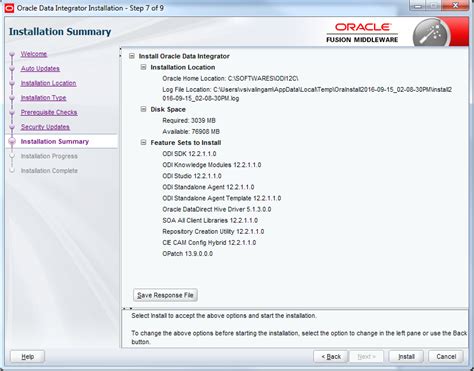
Task: Click the Oracle Home Location line
Action: 230,78
